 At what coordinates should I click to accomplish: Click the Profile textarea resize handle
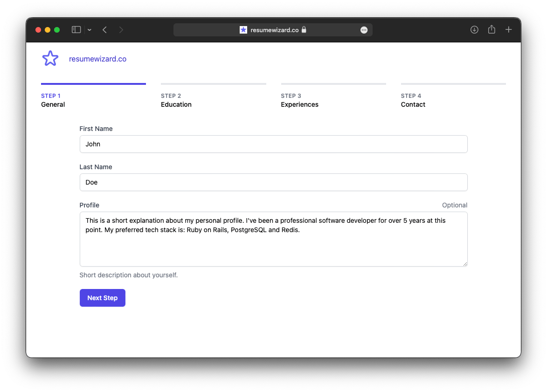click(x=465, y=264)
